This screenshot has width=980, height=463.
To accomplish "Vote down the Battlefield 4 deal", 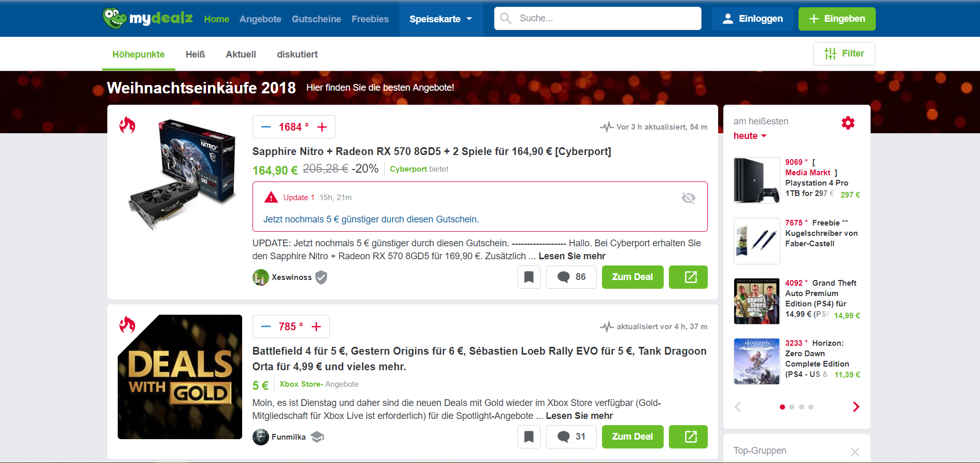I will [x=266, y=327].
